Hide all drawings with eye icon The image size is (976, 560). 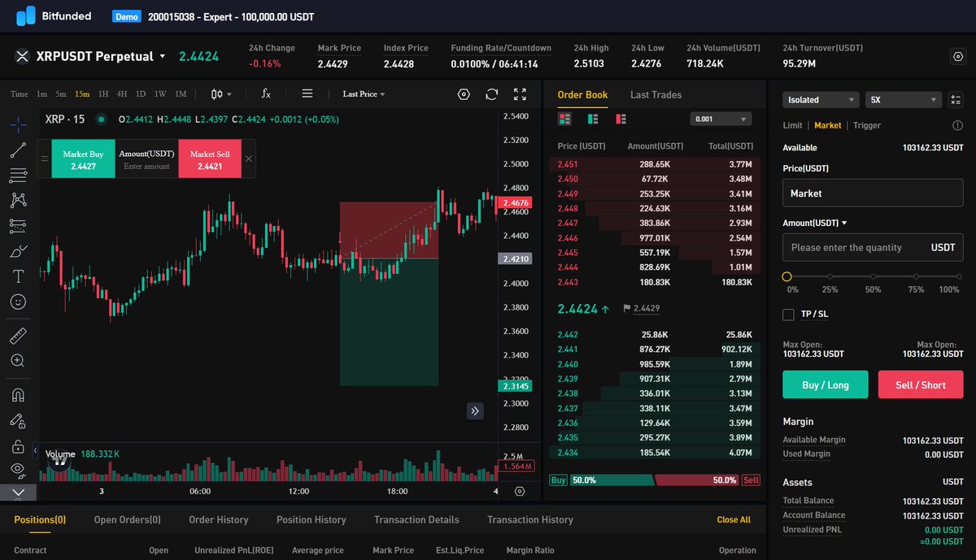coord(18,469)
